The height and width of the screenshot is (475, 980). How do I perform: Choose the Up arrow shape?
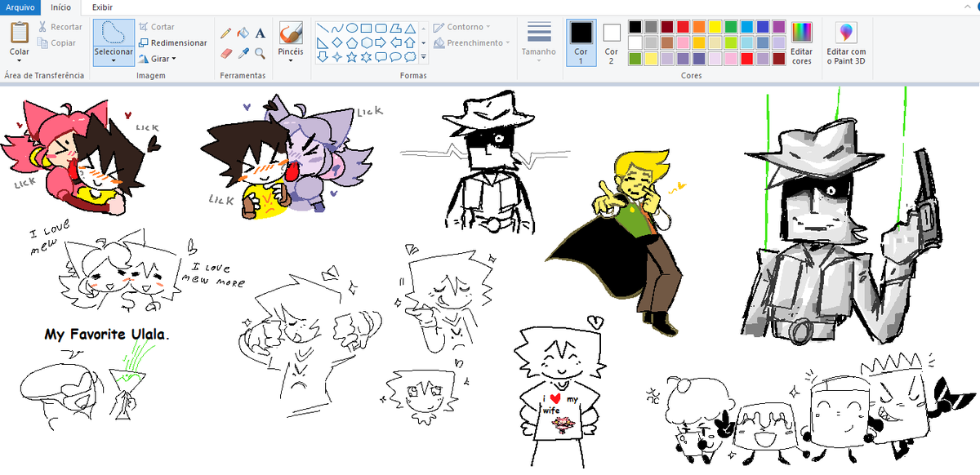(x=411, y=42)
